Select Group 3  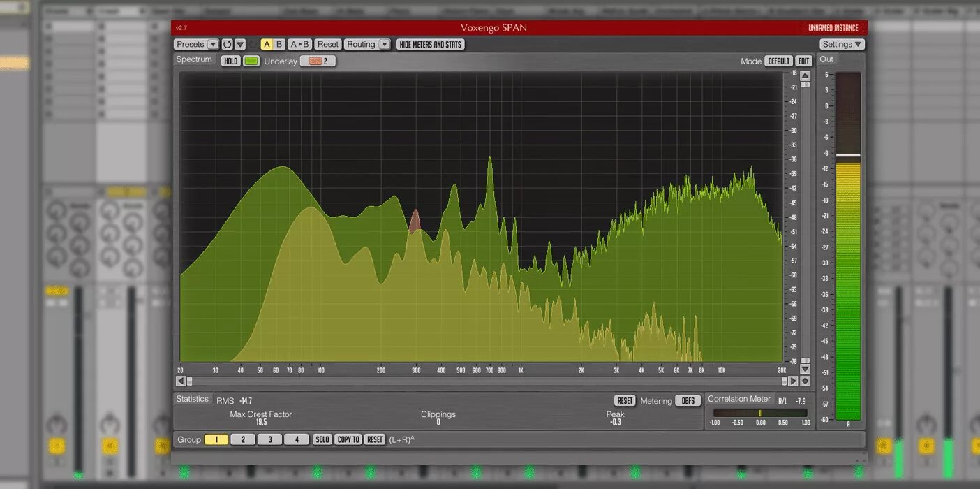tap(269, 439)
